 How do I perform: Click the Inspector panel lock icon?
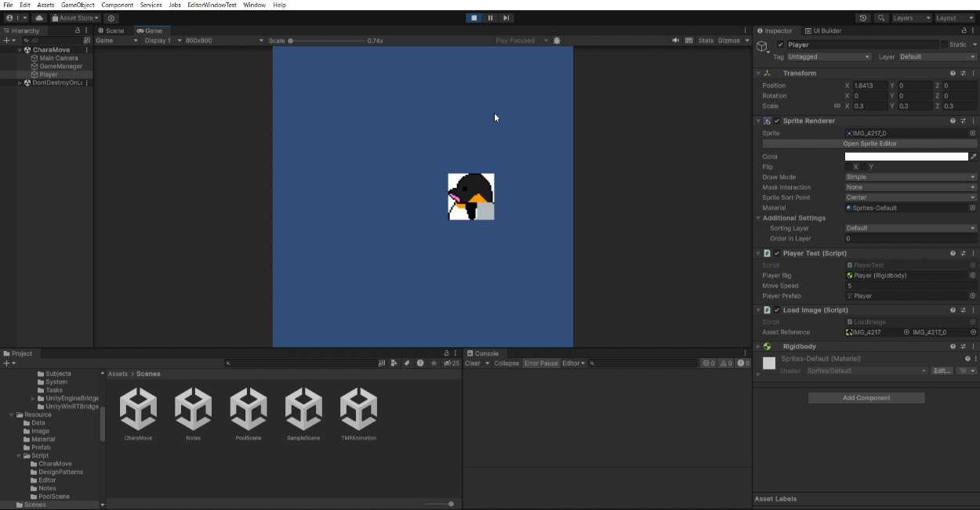point(964,31)
